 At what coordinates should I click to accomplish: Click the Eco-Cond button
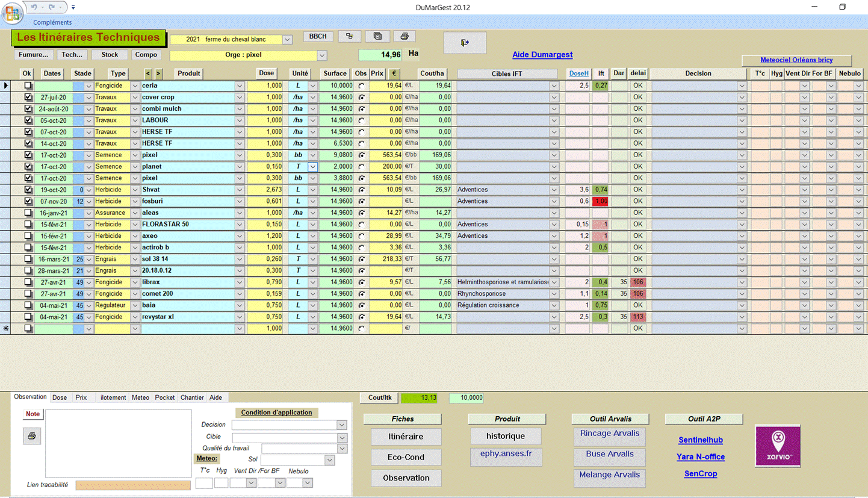pyautogui.click(x=406, y=457)
